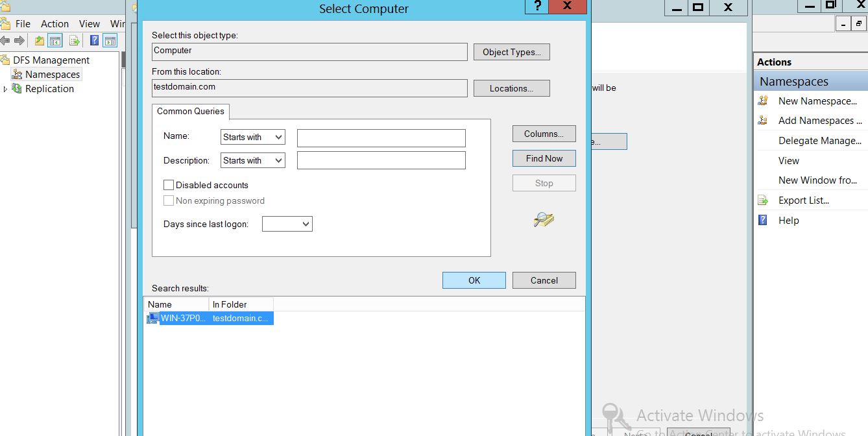Click the Name search text field
Viewport: 868px width, 436px height.
(x=381, y=138)
